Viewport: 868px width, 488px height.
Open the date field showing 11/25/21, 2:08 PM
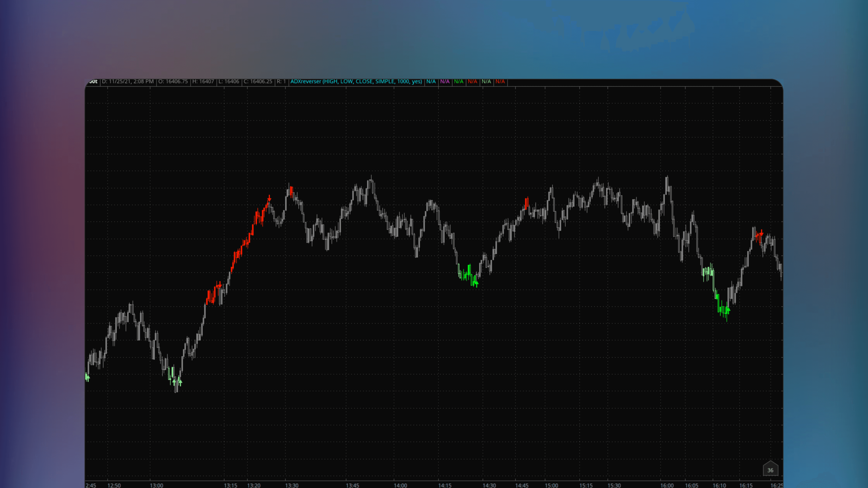(x=128, y=82)
